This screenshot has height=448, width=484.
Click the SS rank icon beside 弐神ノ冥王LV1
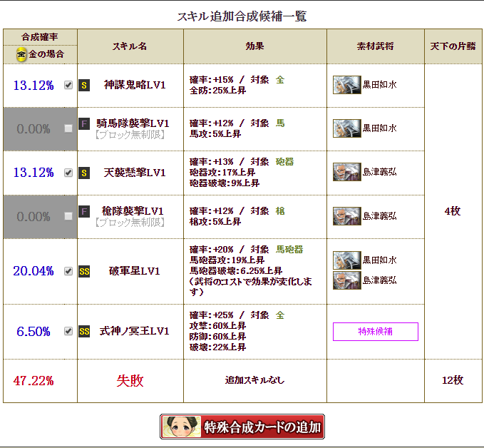pos(84,332)
